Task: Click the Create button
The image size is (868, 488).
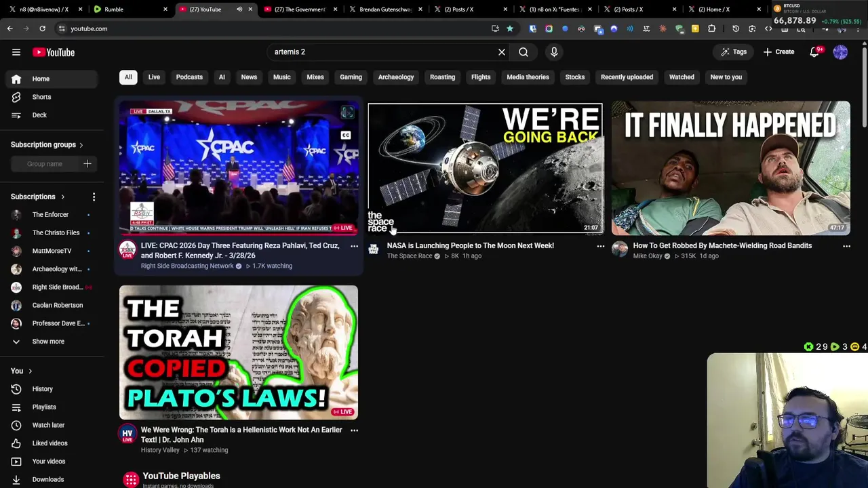Action: point(778,52)
